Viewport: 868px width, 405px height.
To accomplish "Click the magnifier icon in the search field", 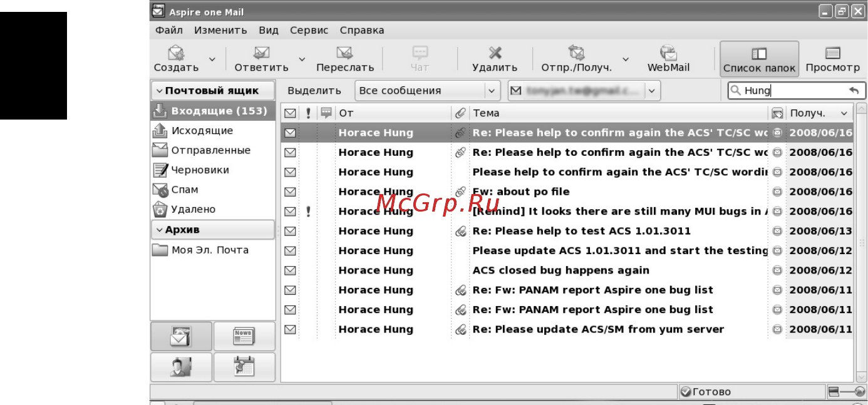I will click(x=736, y=91).
